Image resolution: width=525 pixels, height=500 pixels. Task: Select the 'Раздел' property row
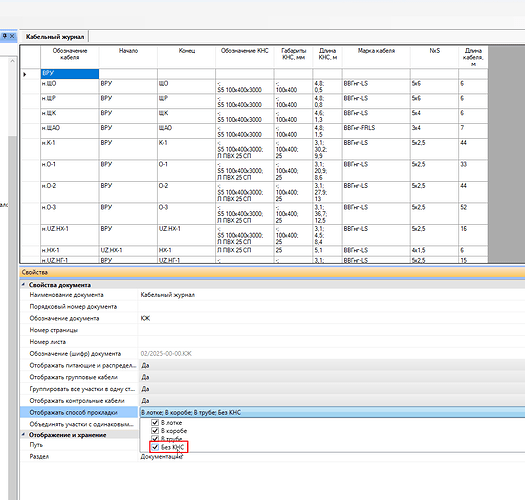pyautogui.click(x=79, y=456)
